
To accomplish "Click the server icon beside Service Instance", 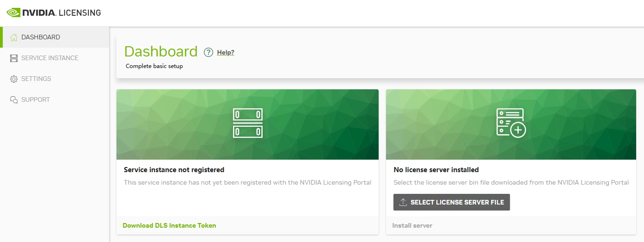I will point(14,58).
